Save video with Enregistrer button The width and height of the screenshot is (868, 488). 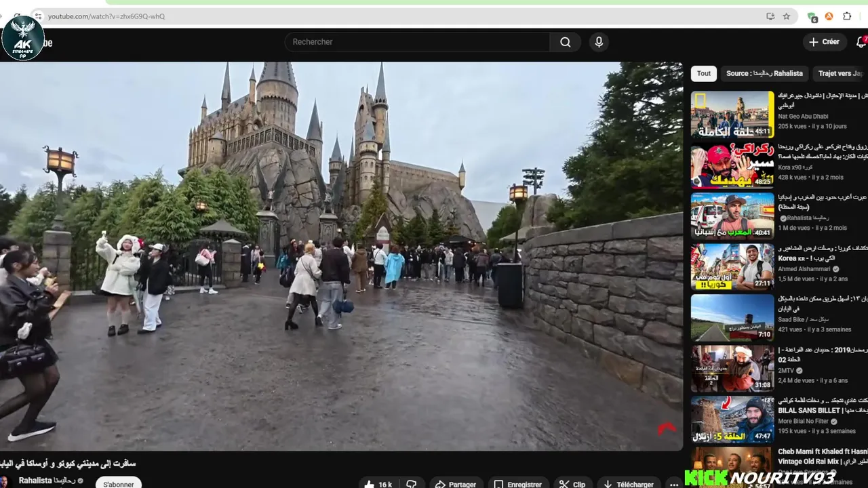click(x=517, y=484)
